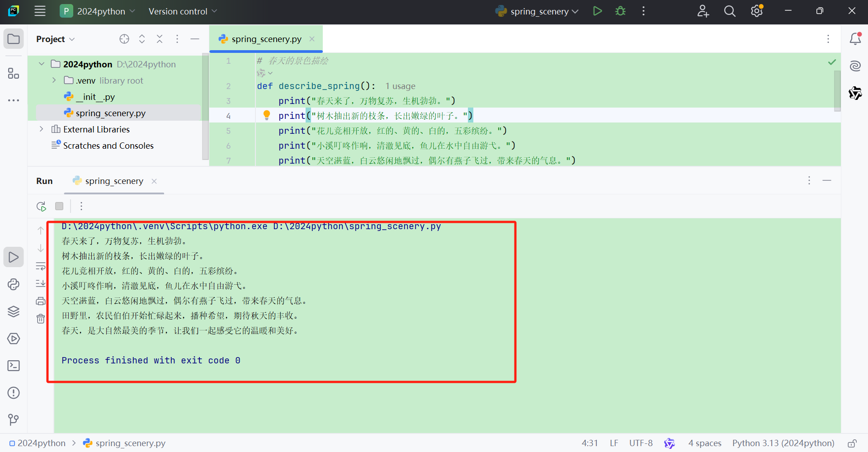Screen dimensions: 868x452
Task: Expand all items in Project tree
Action: pyautogui.click(x=142, y=39)
